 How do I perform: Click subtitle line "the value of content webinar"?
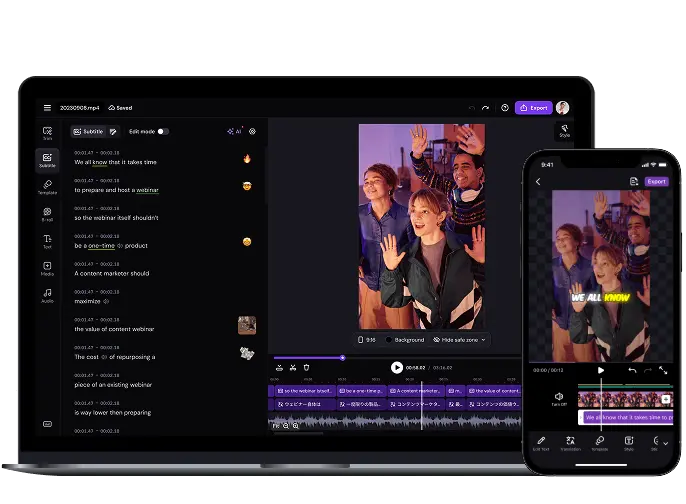(x=114, y=329)
